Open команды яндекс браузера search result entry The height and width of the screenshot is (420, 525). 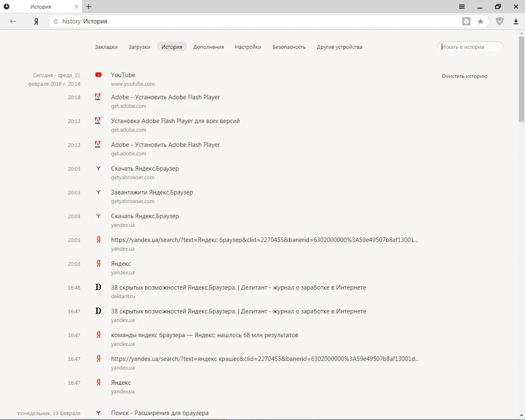coord(205,335)
